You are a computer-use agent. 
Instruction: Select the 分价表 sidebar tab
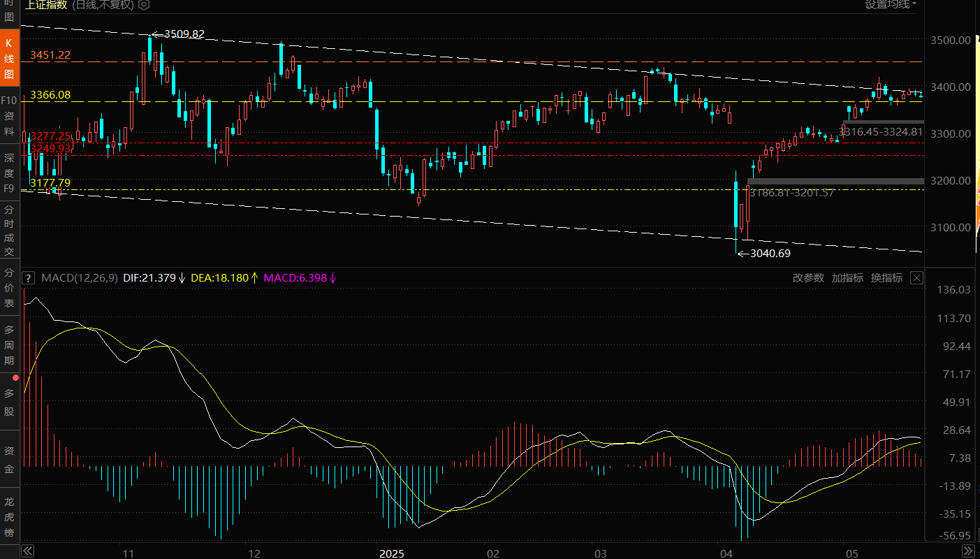coord(9,288)
